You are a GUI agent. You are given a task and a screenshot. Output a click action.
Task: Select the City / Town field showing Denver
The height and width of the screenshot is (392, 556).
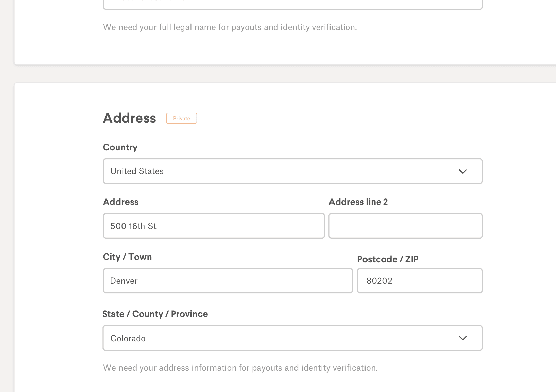[228, 281]
